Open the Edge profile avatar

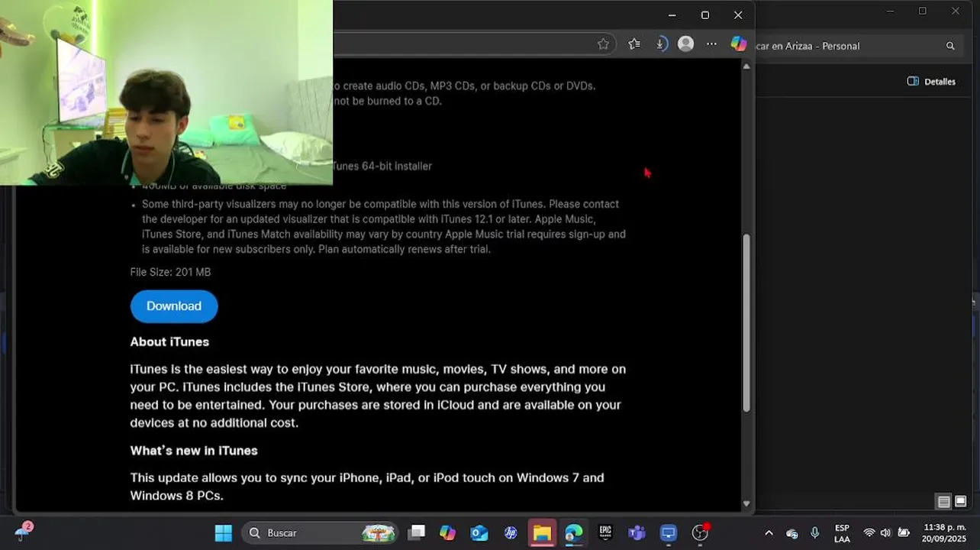(686, 44)
